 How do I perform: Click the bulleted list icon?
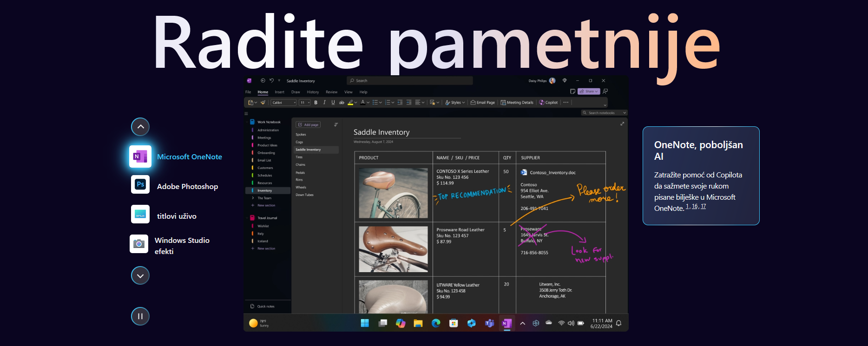(x=375, y=103)
